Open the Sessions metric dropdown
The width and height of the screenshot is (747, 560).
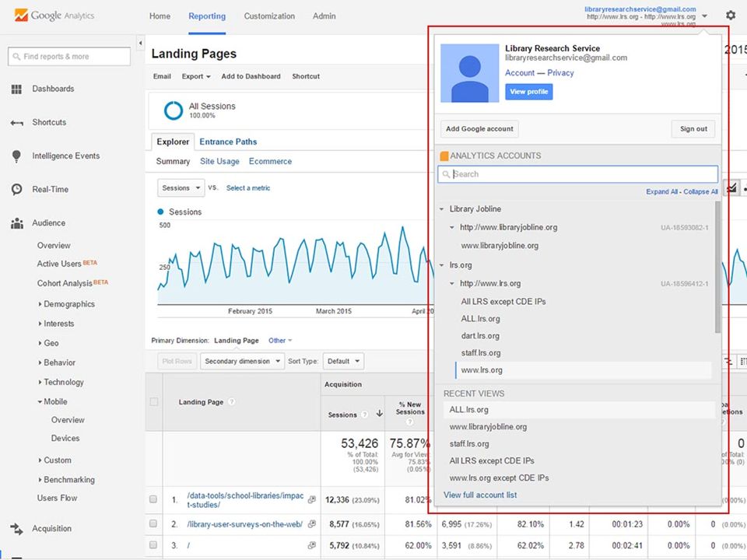(x=181, y=188)
